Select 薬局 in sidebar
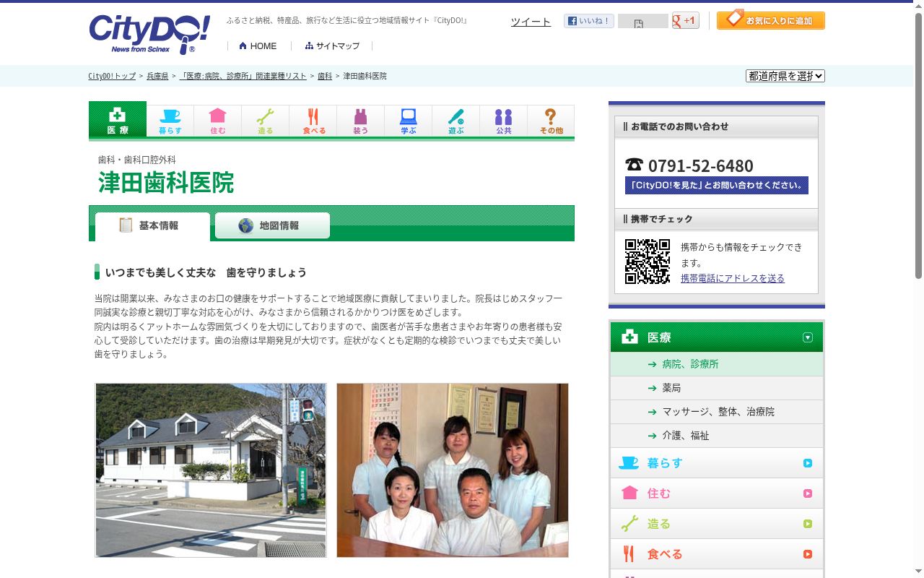Screen dimensions: 924x578 click(717, 388)
